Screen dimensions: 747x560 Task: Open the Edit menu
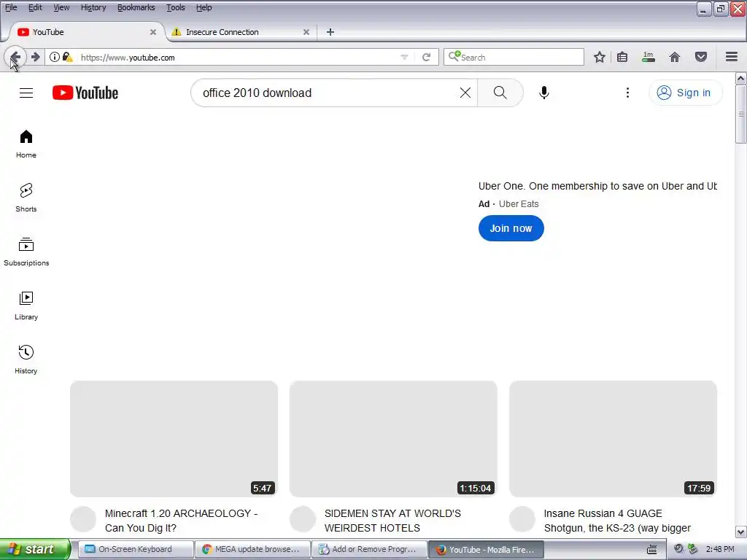click(x=35, y=7)
